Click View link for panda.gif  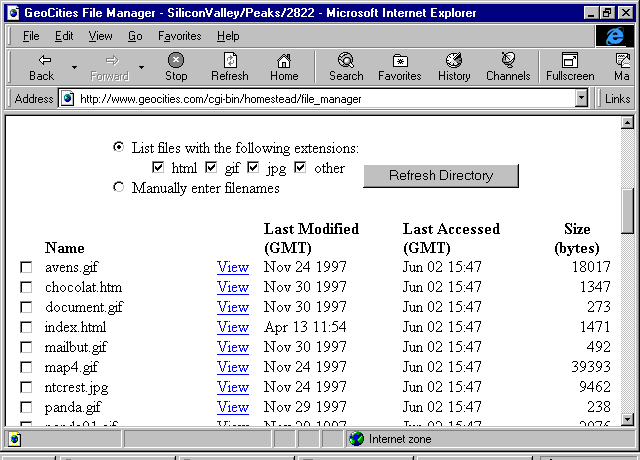(x=233, y=407)
